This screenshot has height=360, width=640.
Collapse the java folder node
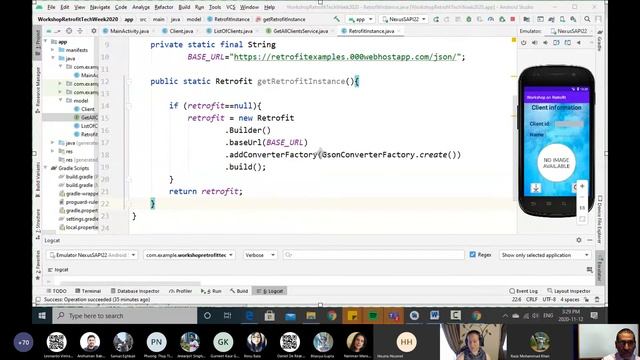(53, 58)
